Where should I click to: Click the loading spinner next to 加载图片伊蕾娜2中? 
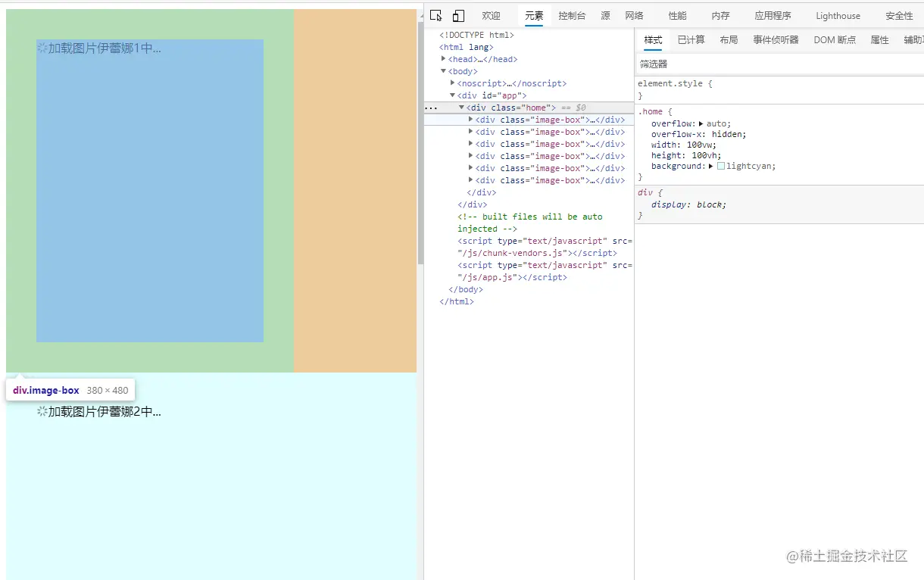click(x=42, y=411)
